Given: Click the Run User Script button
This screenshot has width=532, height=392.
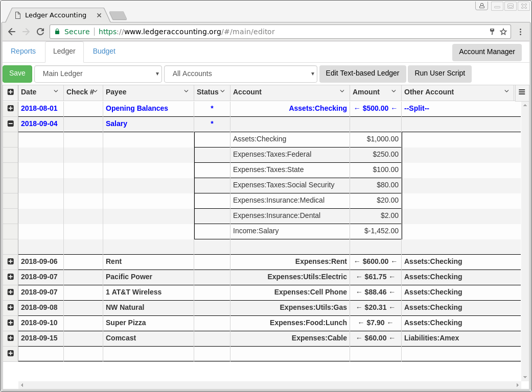Looking at the screenshot, I should [x=440, y=73].
